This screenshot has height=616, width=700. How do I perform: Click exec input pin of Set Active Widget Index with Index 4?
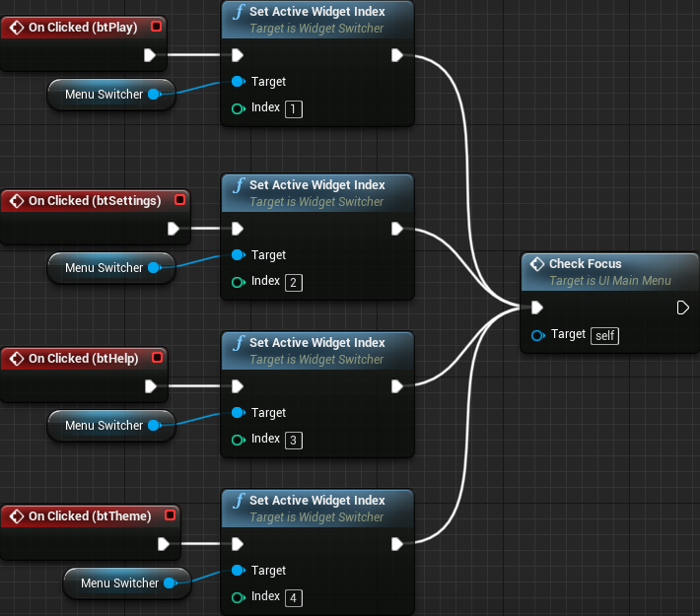point(238,544)
